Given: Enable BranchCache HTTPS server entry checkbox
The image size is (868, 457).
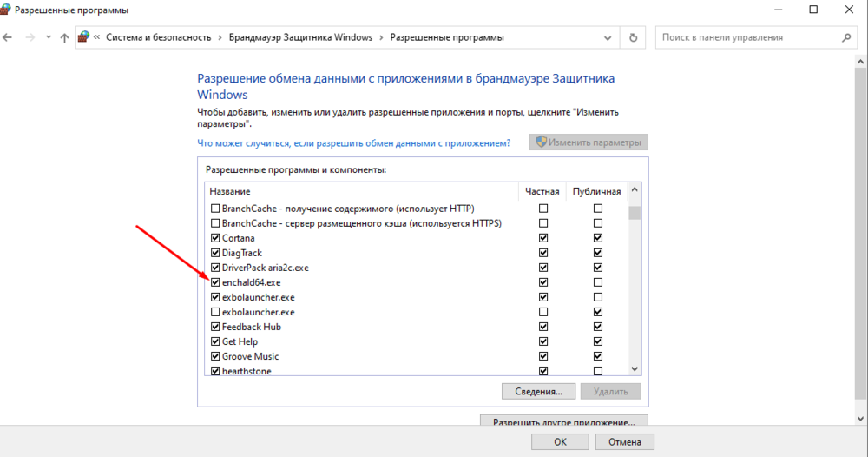Looking at the screenshot, I should (215, 223).
